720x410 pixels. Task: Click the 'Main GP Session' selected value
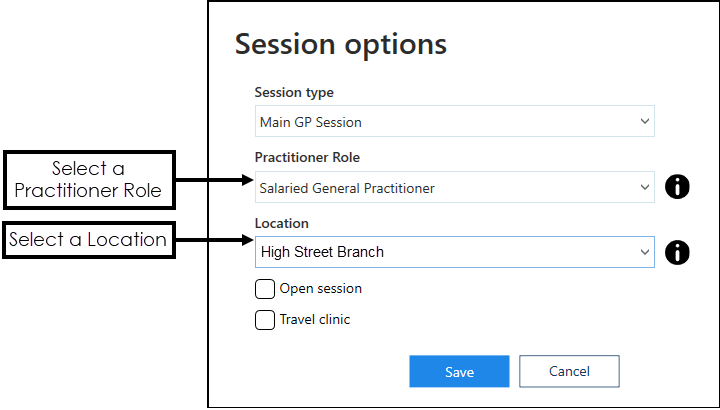pos(310,122)
